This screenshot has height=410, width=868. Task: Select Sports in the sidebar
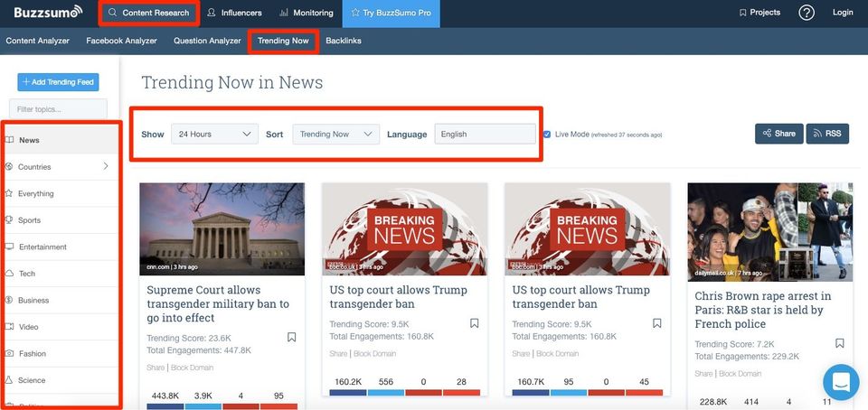point(61,220)
